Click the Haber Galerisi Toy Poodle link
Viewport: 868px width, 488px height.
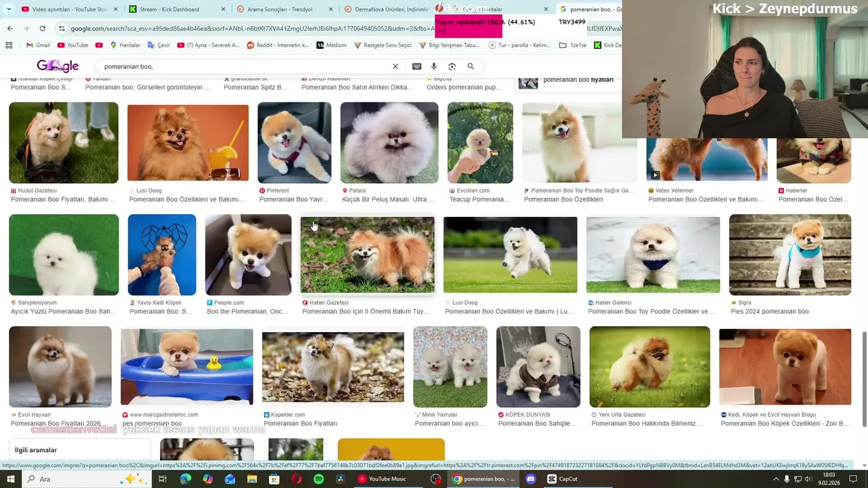click(652, 312)
